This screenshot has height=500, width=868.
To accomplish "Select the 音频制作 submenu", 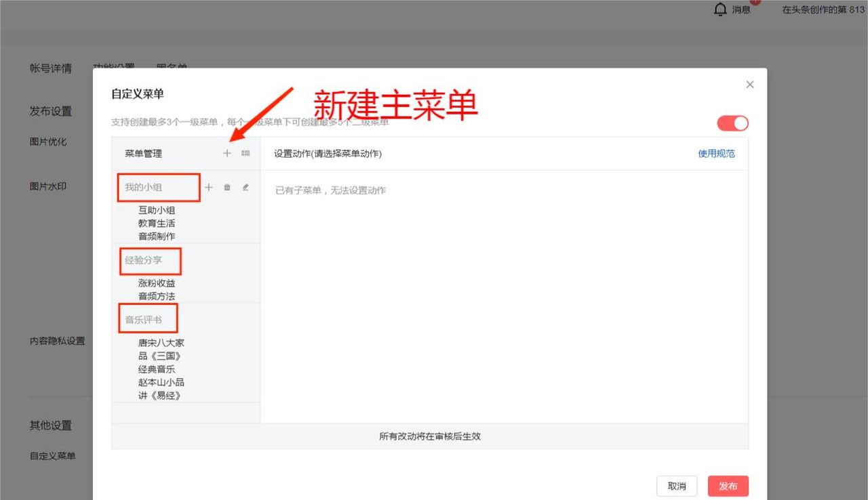I will click(x=157, y=236).
